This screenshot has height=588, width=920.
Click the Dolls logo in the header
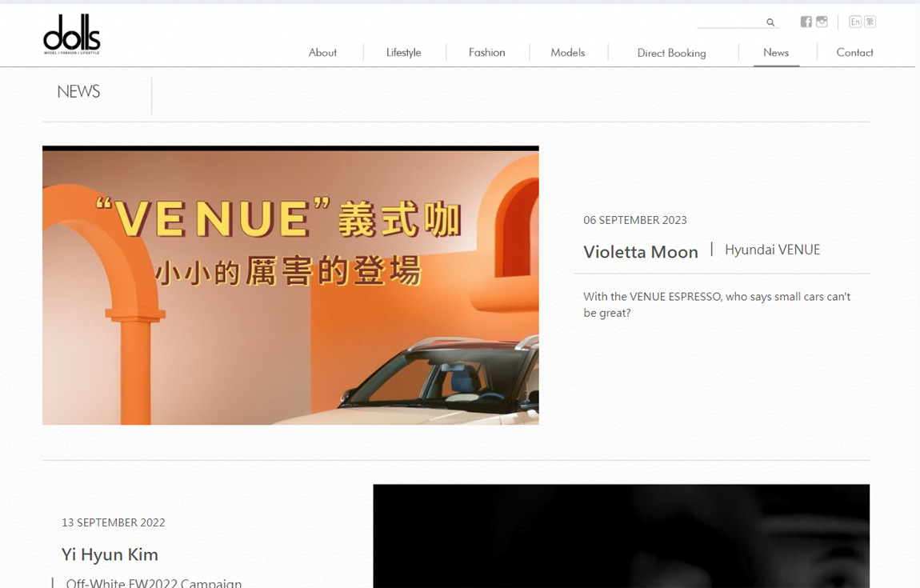[x=71, y=34]
